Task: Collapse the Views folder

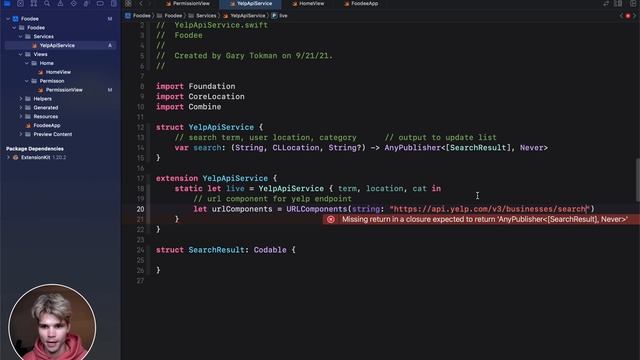Action: pyautogui.click(x=20, y=54)
